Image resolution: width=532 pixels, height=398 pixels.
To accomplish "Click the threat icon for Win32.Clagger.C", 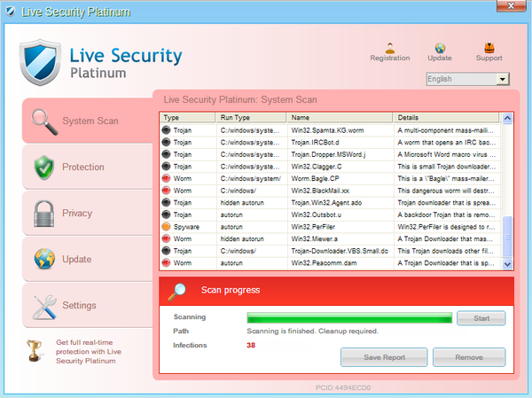I will [166, 167].
